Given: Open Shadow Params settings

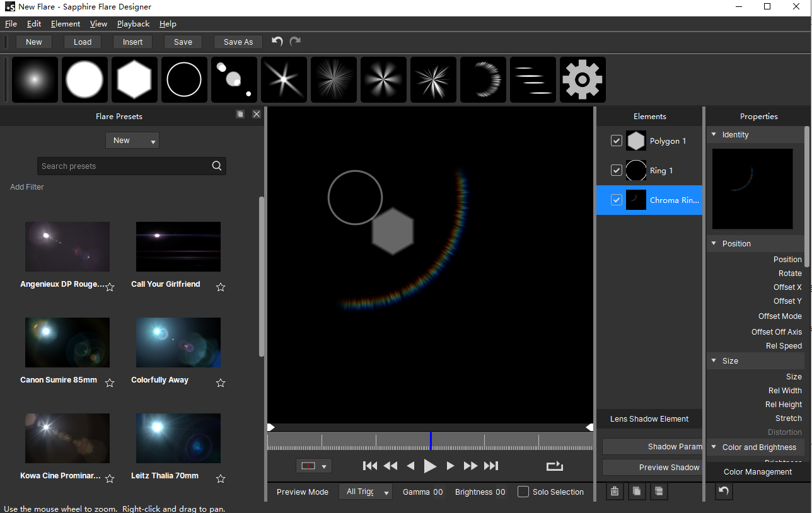Looking at the screenshot, I should coord(652,446).
